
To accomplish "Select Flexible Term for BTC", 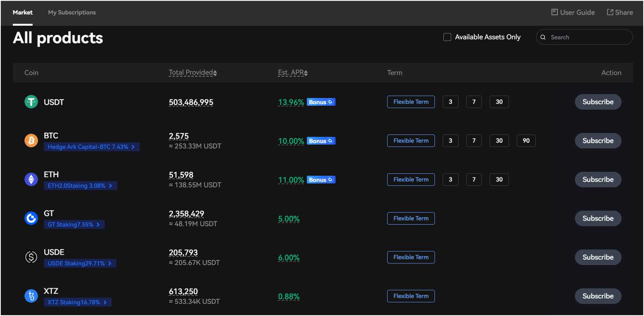I will [411, 141].
